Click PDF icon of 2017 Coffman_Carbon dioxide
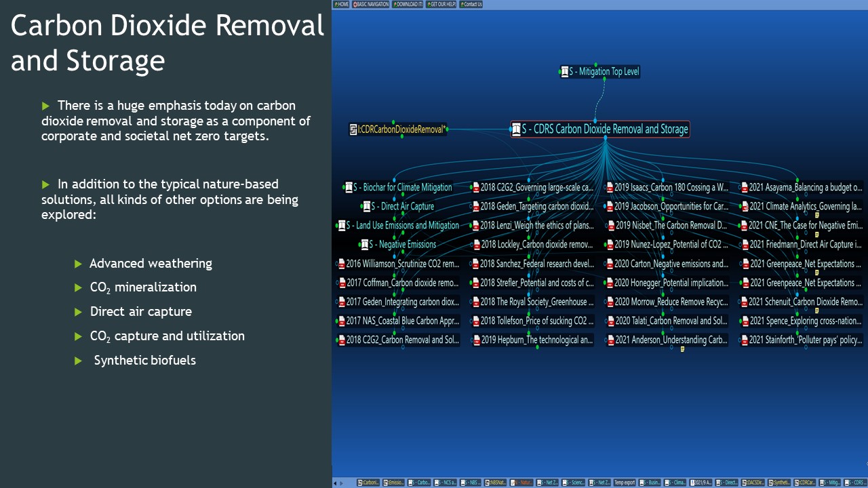This screenshot has height=488, width=868. 341,283
